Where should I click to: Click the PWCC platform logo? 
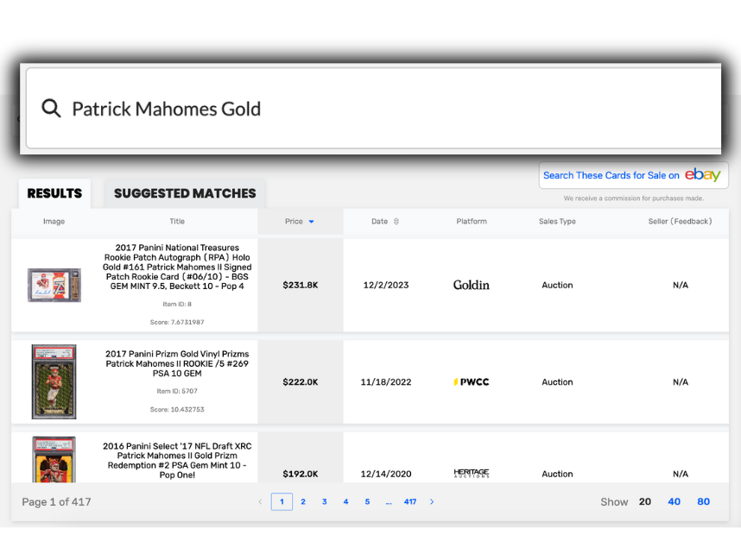pyautogui.click(x=471, y=382)
